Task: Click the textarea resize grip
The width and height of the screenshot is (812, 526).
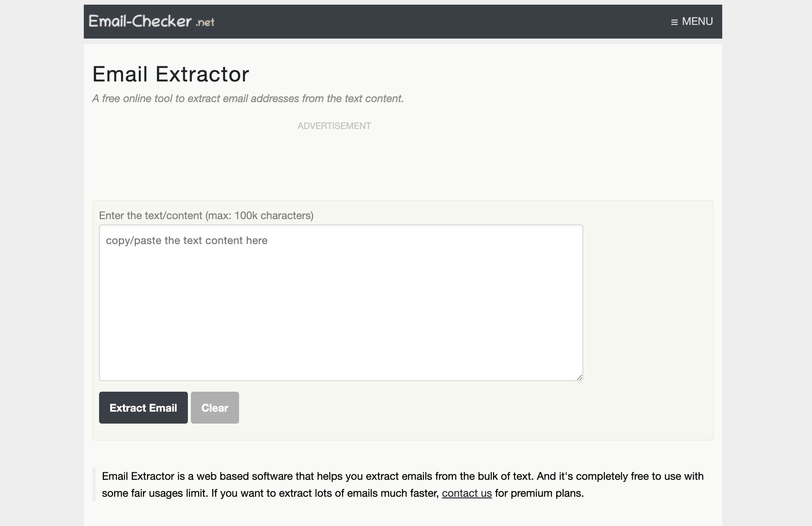Action: pos(579,377)
